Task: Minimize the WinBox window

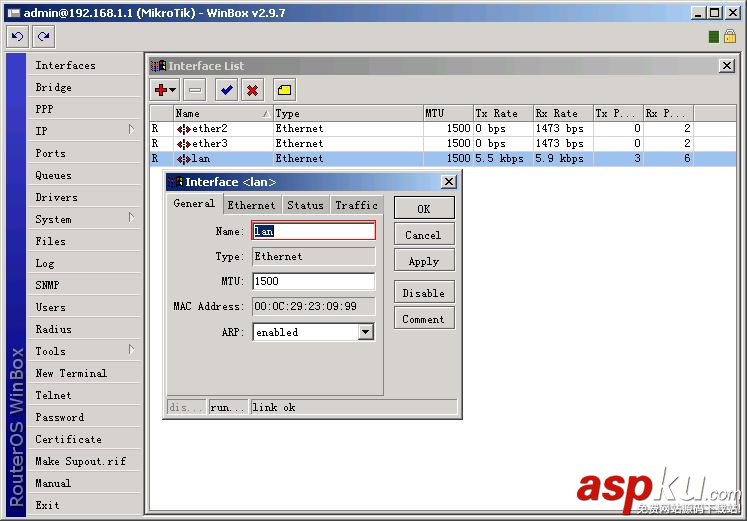Action: click(698, 13)
